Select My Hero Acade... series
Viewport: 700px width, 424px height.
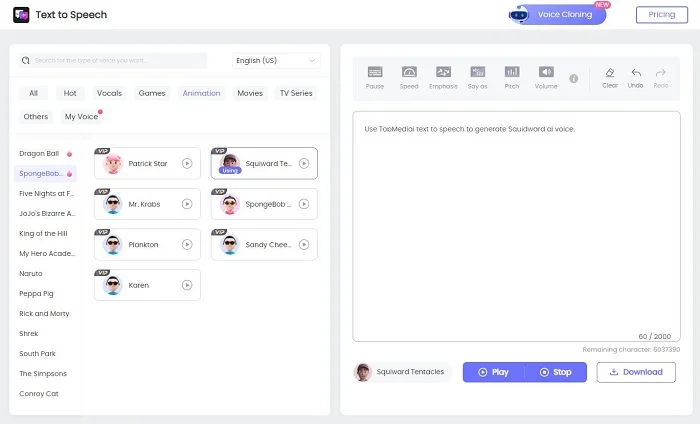point(47,254)
